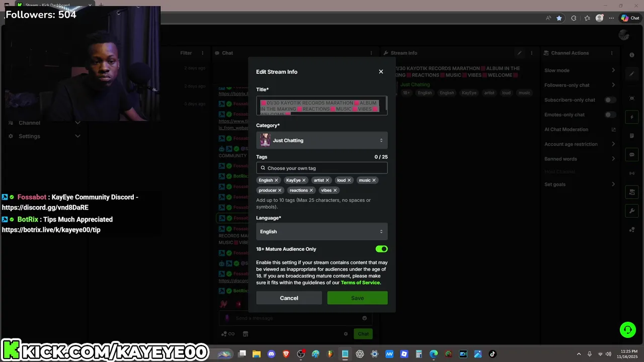Click the pencil edit icon in Stream info panel
Viewport: 644px width, 362px height.
tap(520, 53)
